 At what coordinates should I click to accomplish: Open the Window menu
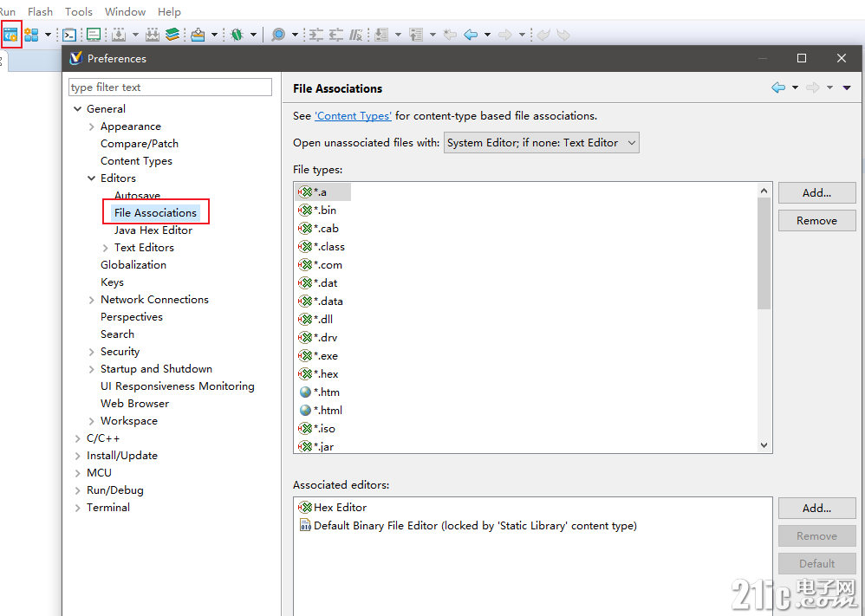pyautogui.click(x=125, y=11)
